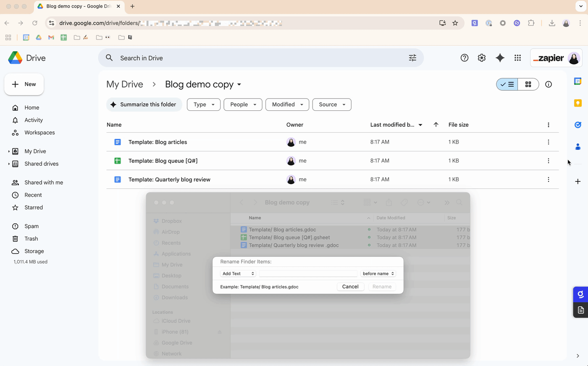Get add-ons plus icon

pos(578,181)
